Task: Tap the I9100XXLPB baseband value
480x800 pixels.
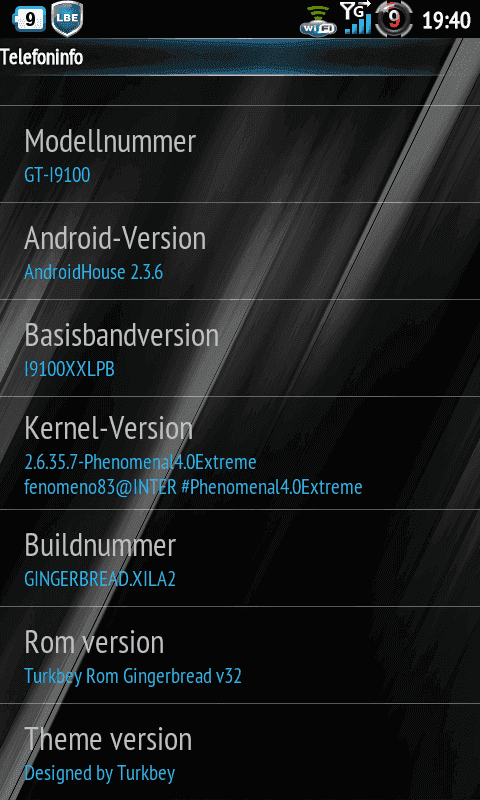Action: click(x=69, y=369)
